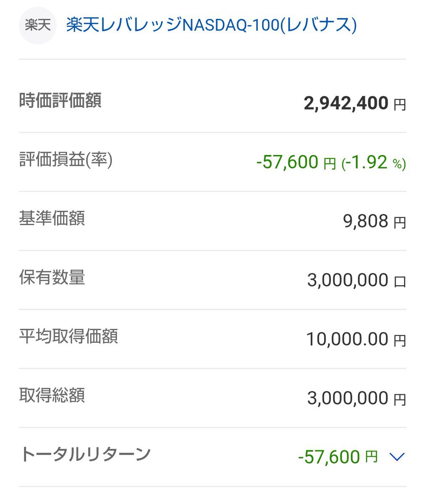Expand the トータルリターン chevron arrow
The width and height of the screenshot is (425, 504).
(x=397, y=457)
